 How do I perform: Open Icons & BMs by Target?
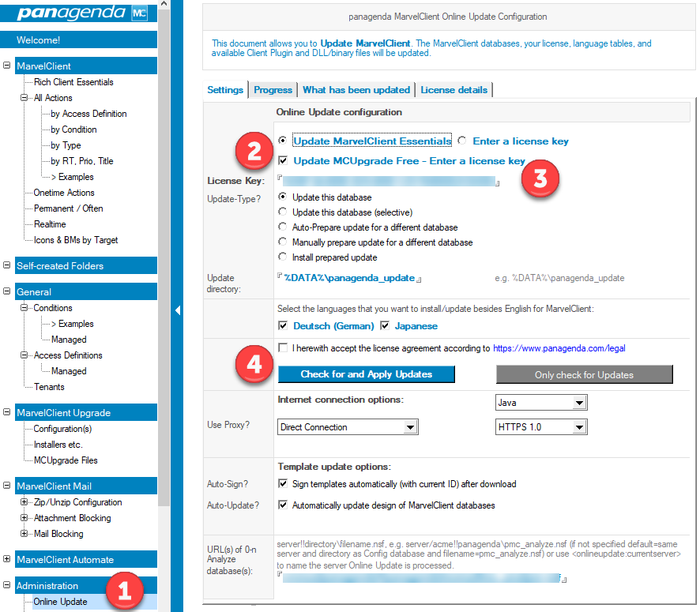coord(76,240)
